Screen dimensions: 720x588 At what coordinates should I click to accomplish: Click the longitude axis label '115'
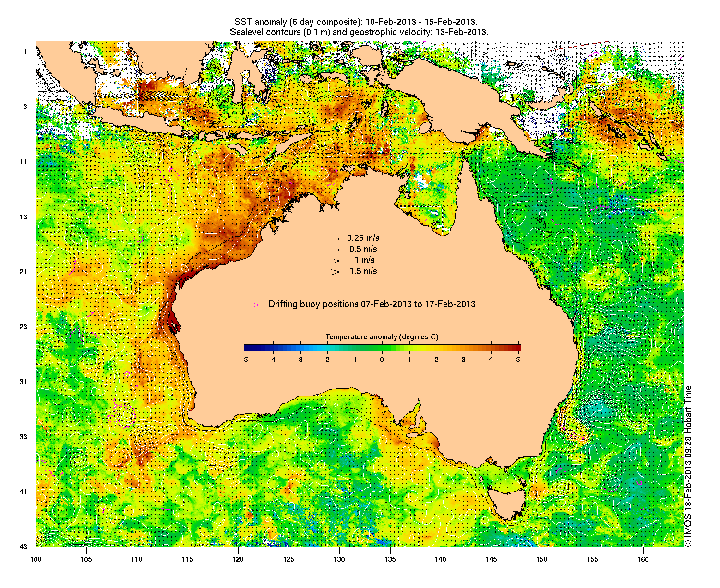point(188,559)
